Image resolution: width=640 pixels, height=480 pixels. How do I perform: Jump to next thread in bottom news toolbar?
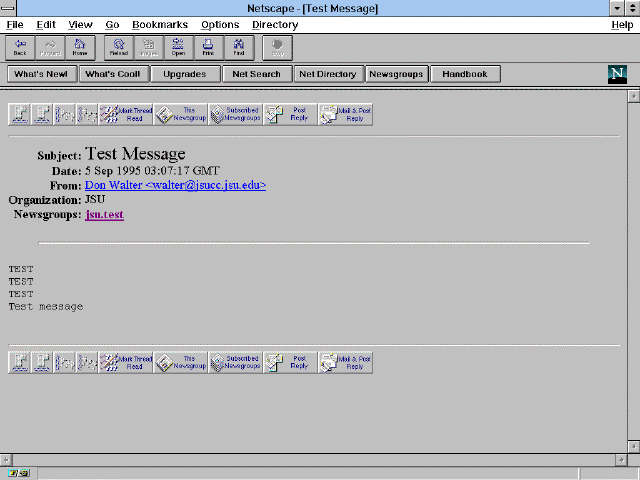tap(87, 362)
